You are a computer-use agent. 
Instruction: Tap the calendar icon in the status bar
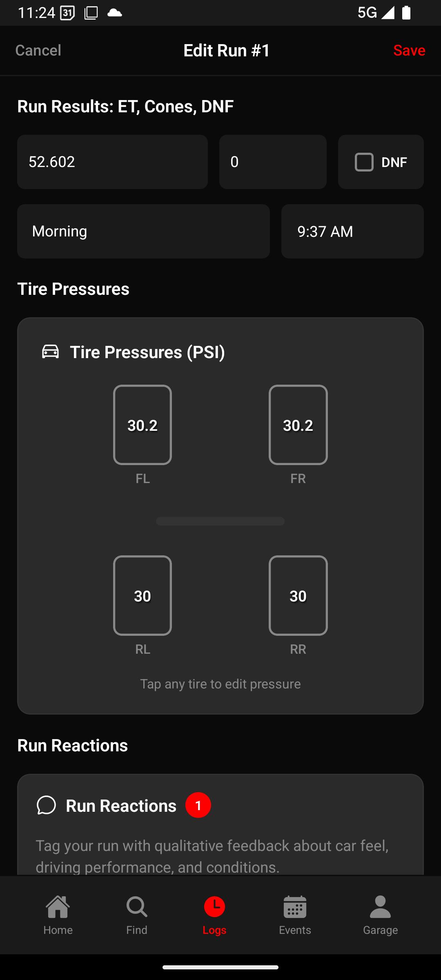pos(67,13)
